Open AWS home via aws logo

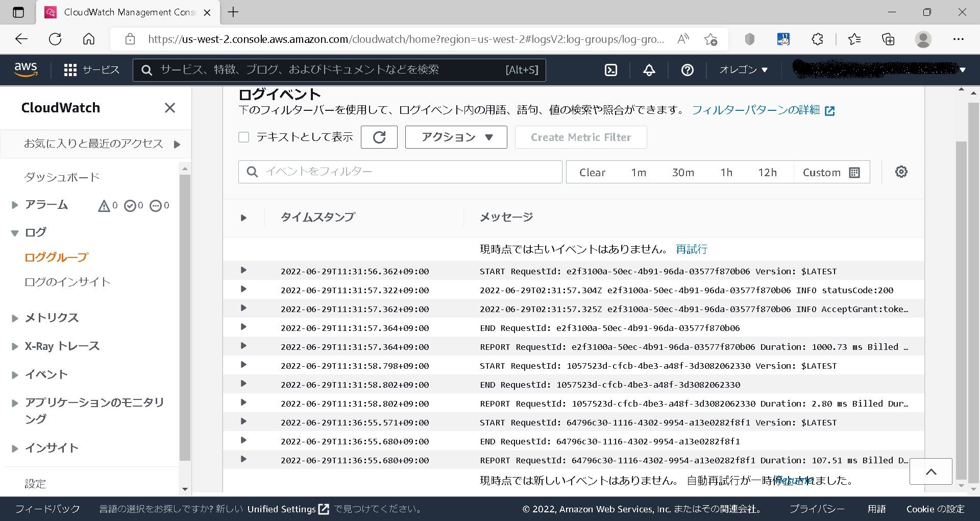click(26, 69)
